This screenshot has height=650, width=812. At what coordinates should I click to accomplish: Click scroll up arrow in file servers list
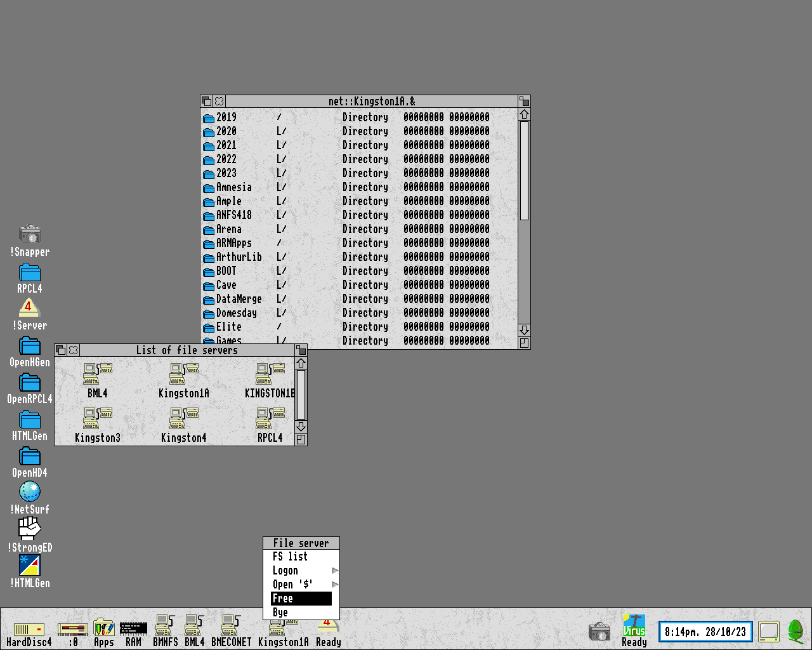tap(301, 363)
